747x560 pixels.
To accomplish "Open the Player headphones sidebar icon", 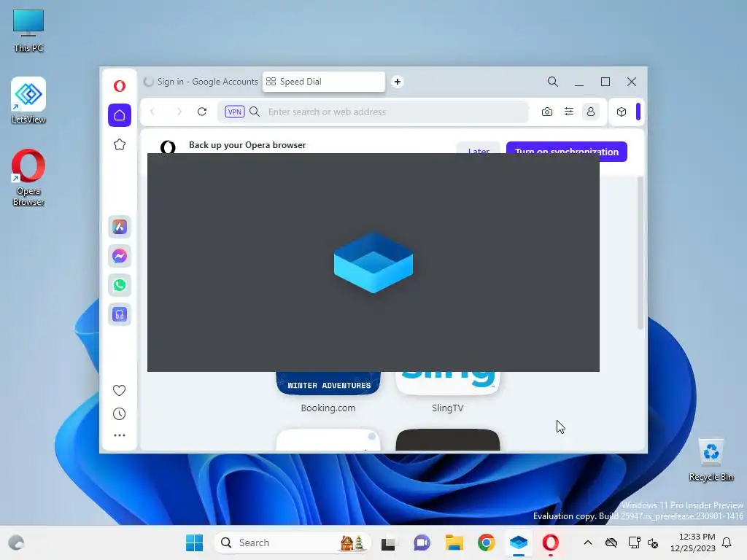I will [120, 314].
